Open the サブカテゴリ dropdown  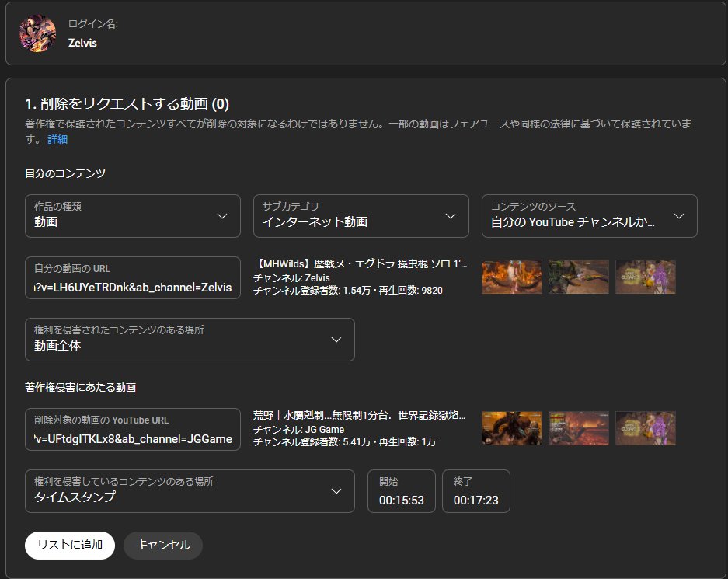[x=361, y=216]
